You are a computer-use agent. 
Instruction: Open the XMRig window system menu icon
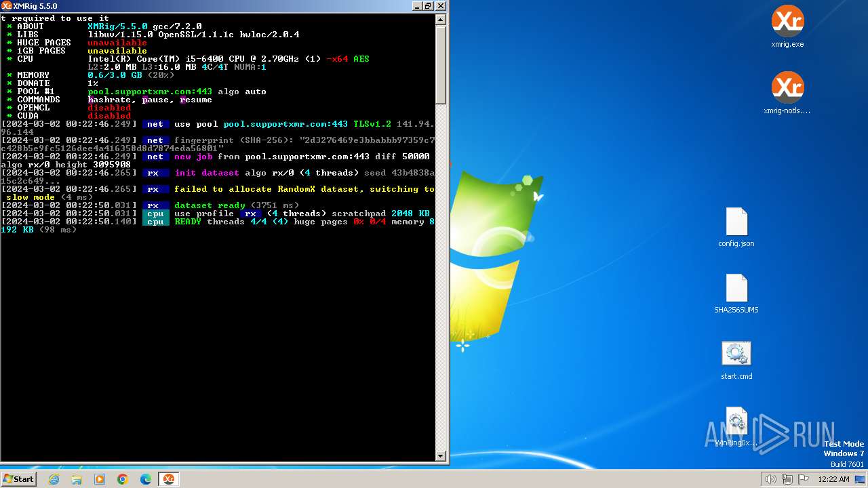click(x=7, y=5)
